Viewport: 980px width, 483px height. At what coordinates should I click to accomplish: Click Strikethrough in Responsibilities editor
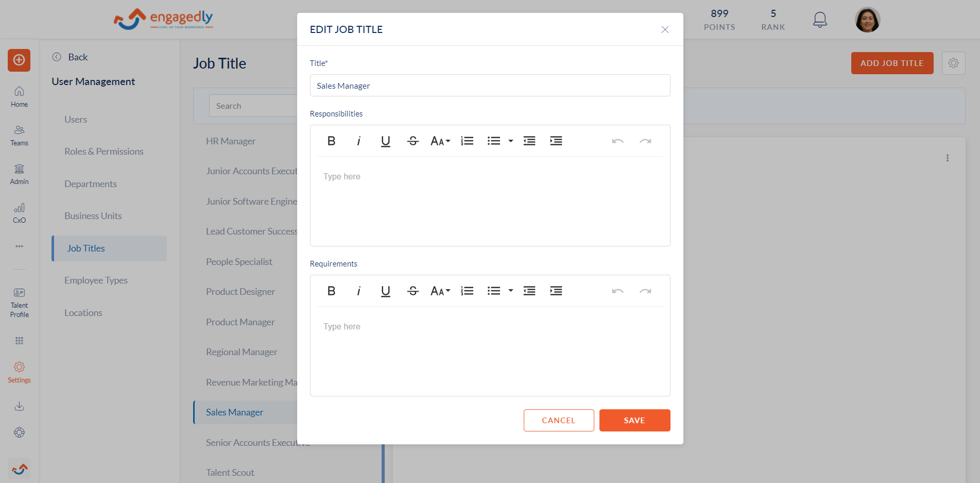click(412, 141)
